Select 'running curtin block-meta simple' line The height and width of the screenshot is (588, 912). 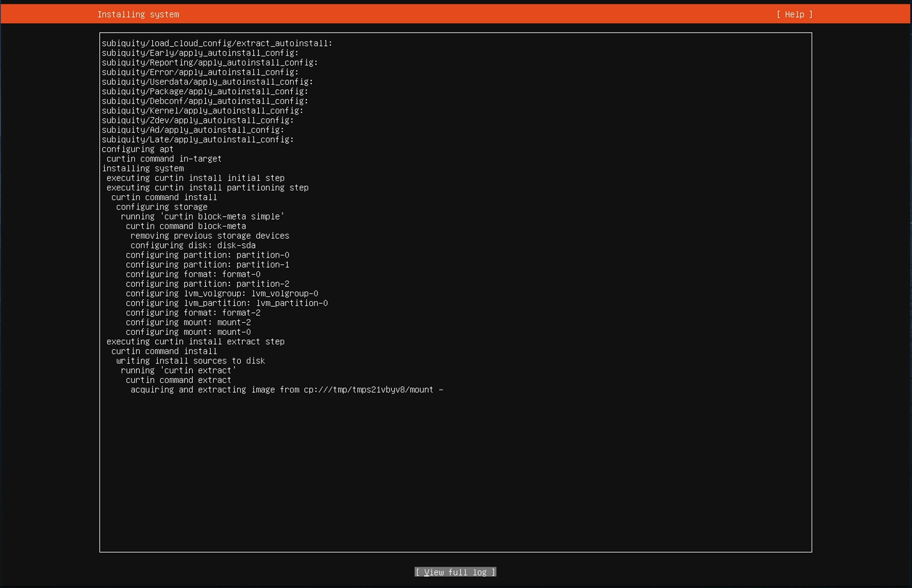coord(202,216)
